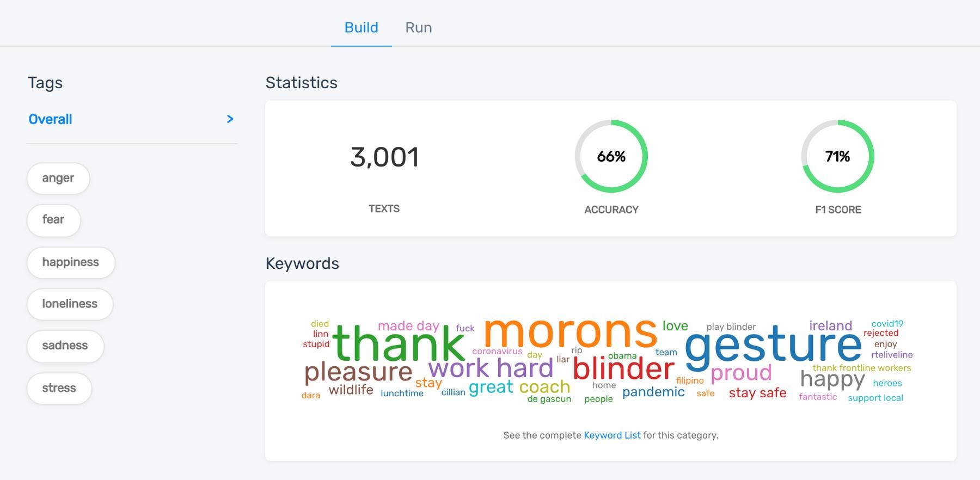The height and width of the screenshot is (480, 980).
Task: Select the red 'blinder' keyword
Action: tap(623, 369)
